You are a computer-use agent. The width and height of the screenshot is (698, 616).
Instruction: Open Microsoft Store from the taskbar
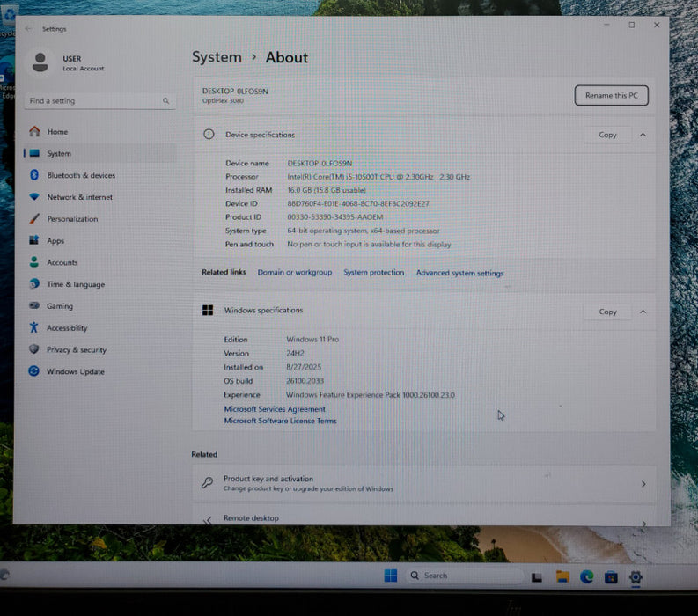click(611, 577)
